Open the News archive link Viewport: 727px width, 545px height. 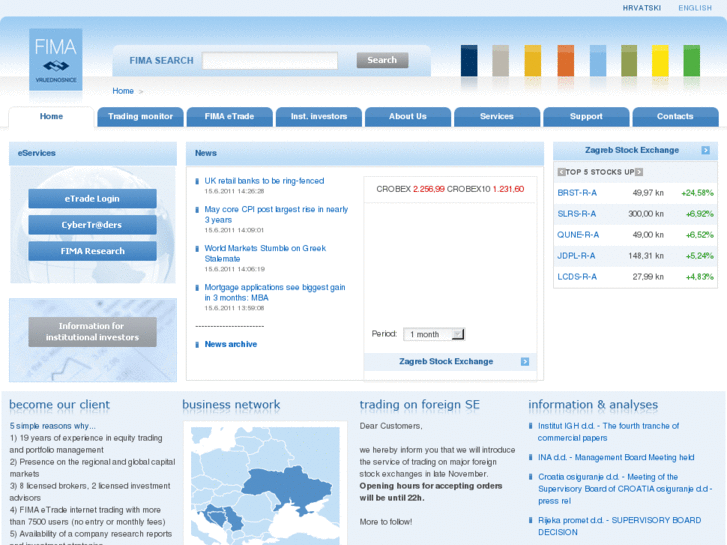pyautogui.click(x=231, y=344)
